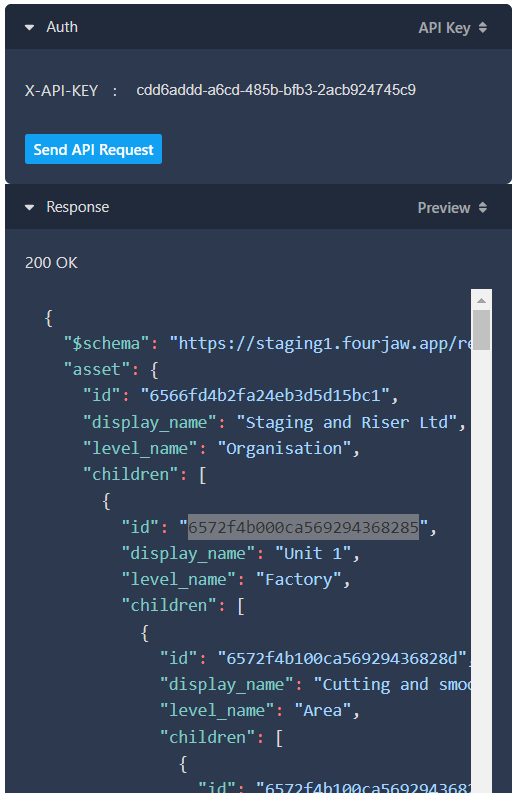Click the "$schema" key

click(107, 343)
